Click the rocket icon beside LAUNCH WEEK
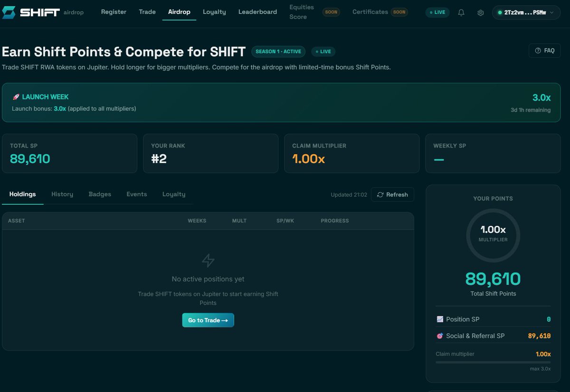Screen dimensions: 570x392 click(x=16, y=97)
